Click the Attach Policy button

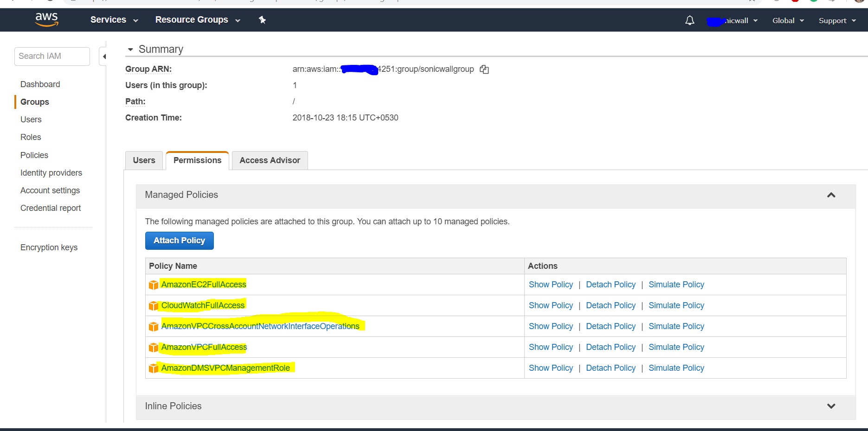(x=179, y=241)
